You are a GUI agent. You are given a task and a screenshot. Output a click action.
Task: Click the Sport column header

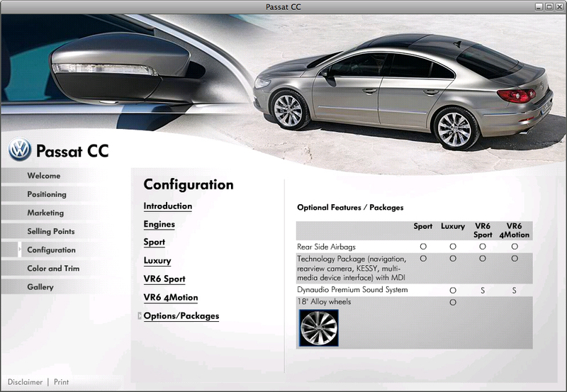[x=422, y=226]
